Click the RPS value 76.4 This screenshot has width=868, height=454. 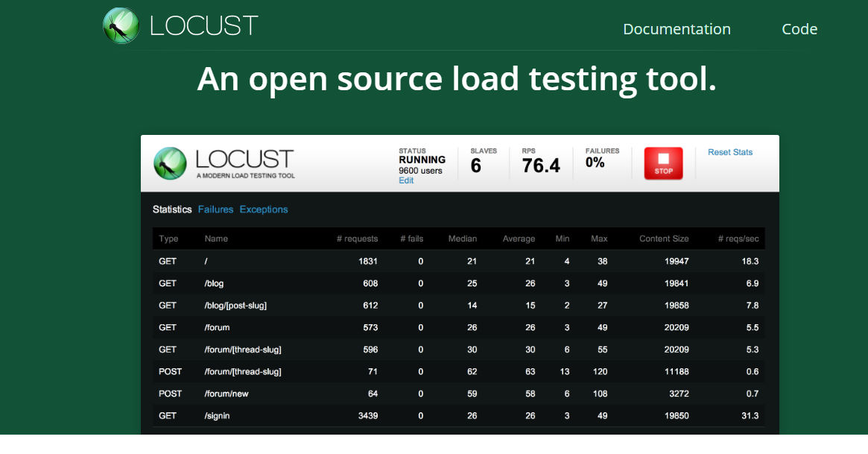(x=541, y=165)
